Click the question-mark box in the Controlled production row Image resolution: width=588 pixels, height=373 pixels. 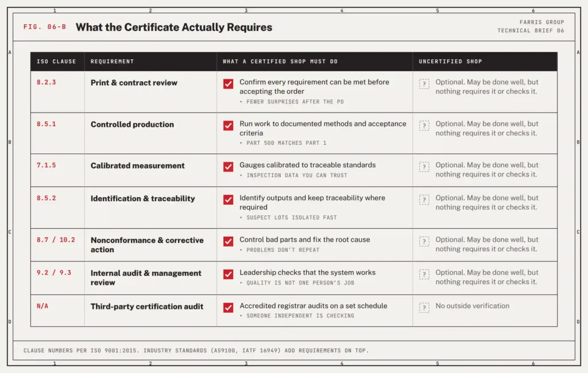point(424,125)
